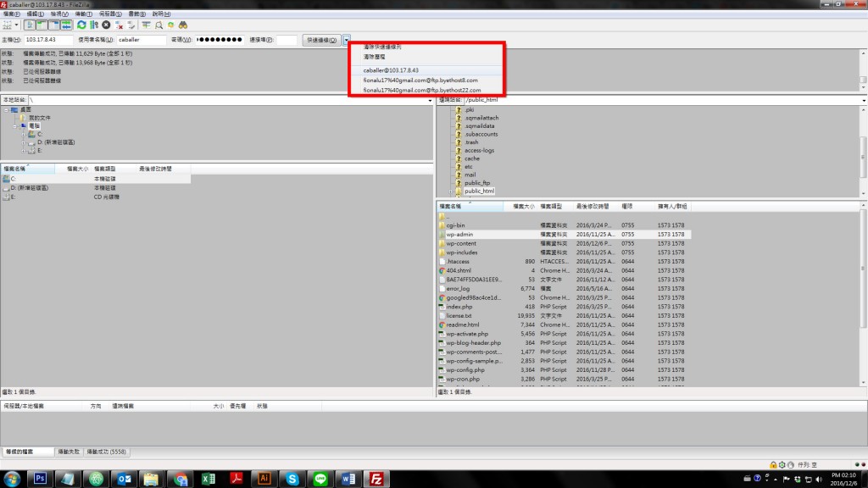Expand the D: (新增磁碟區) tree node
The width and height of the screenshot is (868, 488).
(x=23, y=142)
